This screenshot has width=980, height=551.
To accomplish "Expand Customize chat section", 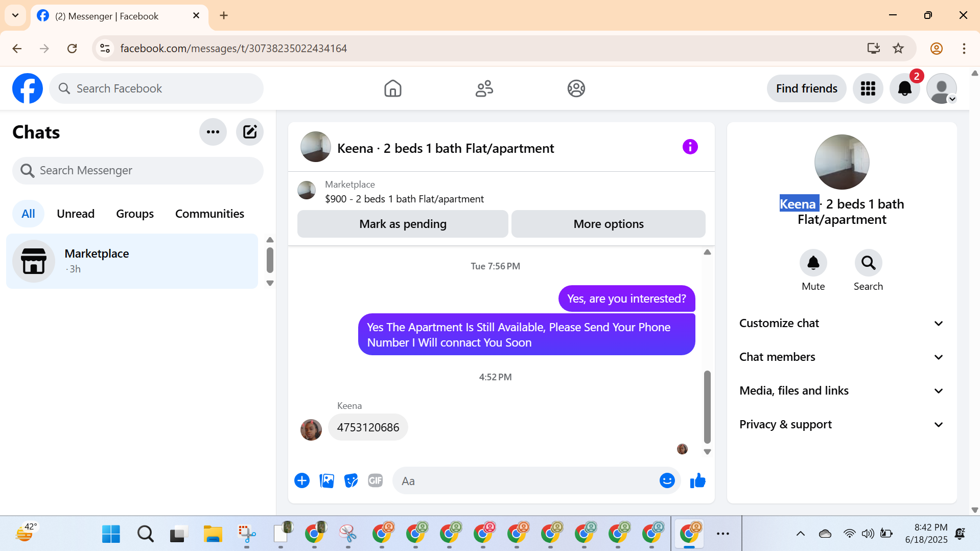I will [x=842, y=323].
